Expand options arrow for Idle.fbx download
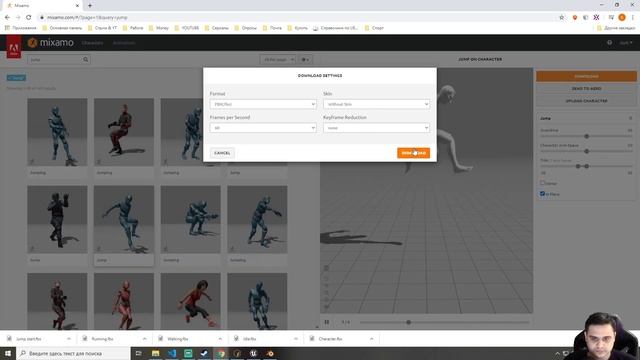This screenshot has width=640, height=360. coord(296,339)
